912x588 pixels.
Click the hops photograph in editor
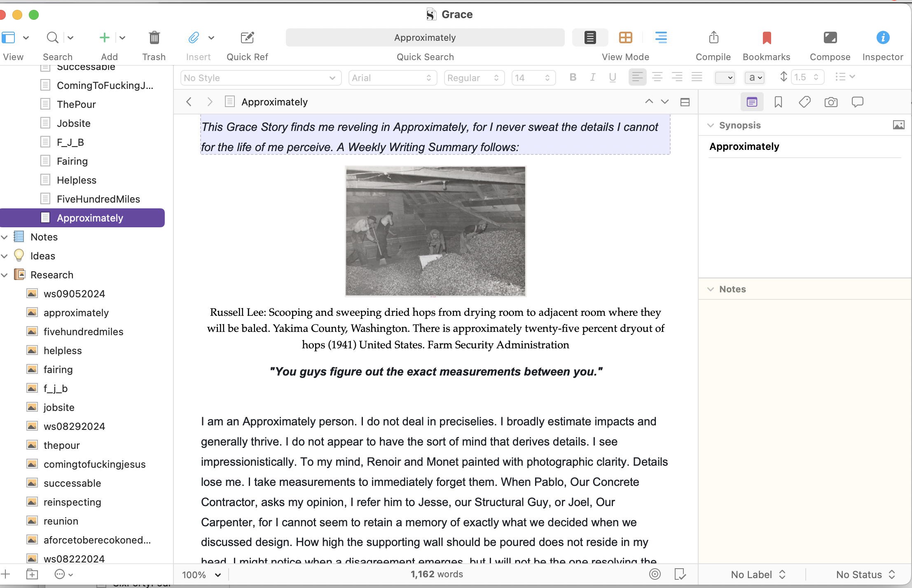tap(435, 231)
